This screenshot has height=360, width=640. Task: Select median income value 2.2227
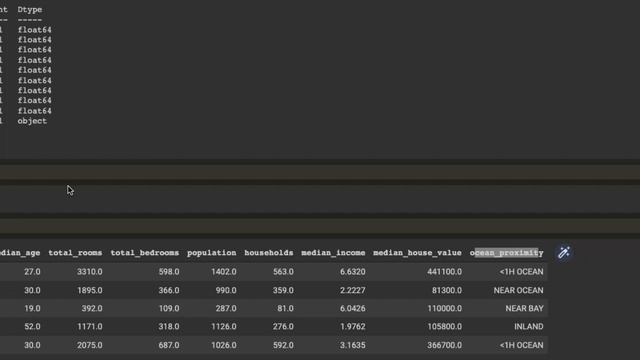pyautogui.click(x=353, y=290)
